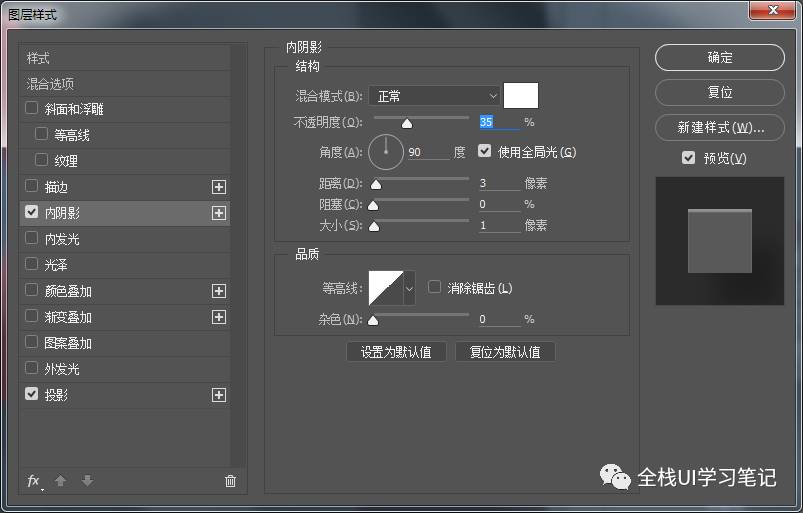Click the 新建样式(W)... button

point(720,127)
